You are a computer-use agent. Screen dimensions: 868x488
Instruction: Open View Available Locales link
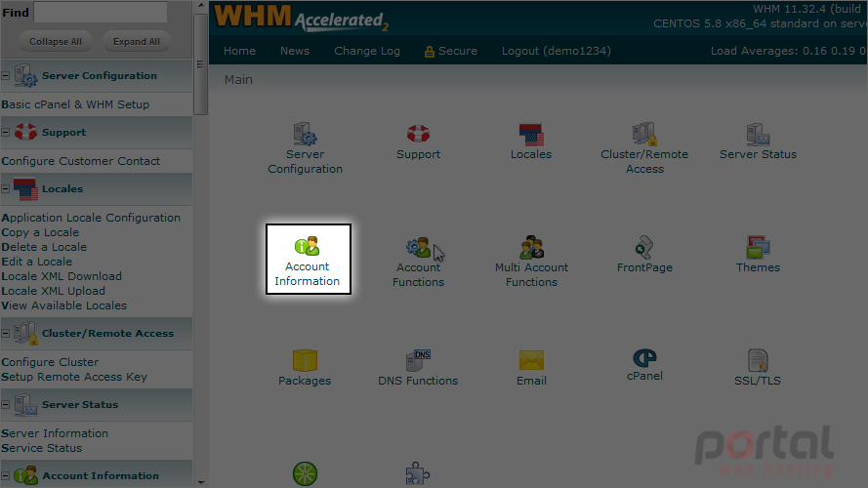[x=64, y=305]
